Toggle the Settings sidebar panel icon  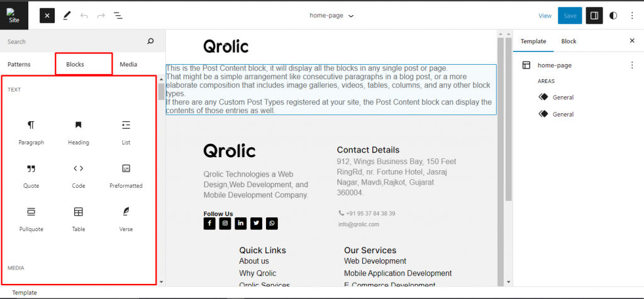tap(594, 16)
